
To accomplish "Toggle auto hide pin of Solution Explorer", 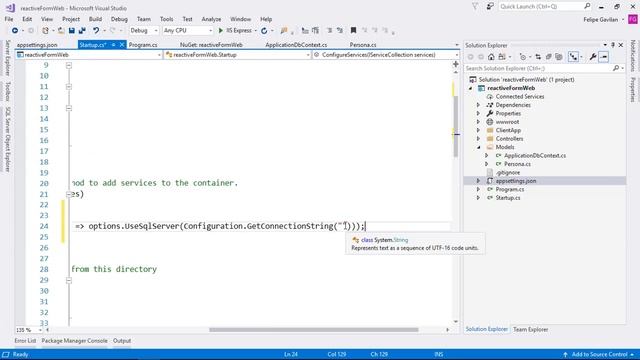I will 613,45.
